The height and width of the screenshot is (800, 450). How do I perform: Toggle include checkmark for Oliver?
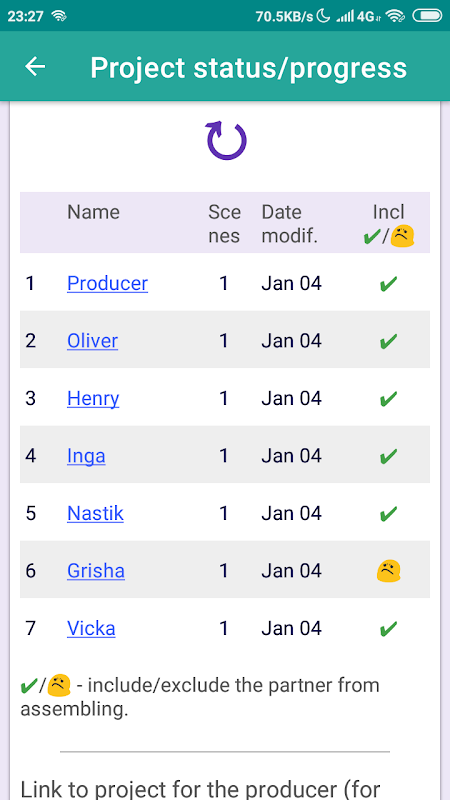point(389,341)
